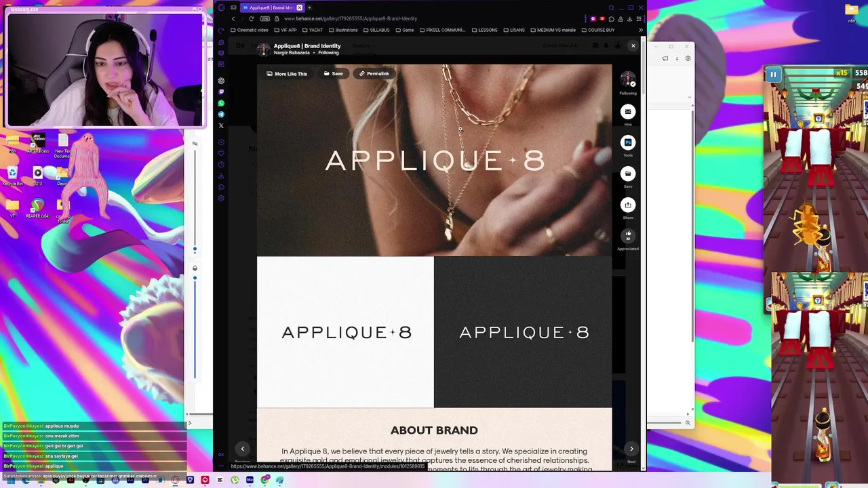Open the author avatar in project header
The image size is (868, 488).
(x=263, y=49)
